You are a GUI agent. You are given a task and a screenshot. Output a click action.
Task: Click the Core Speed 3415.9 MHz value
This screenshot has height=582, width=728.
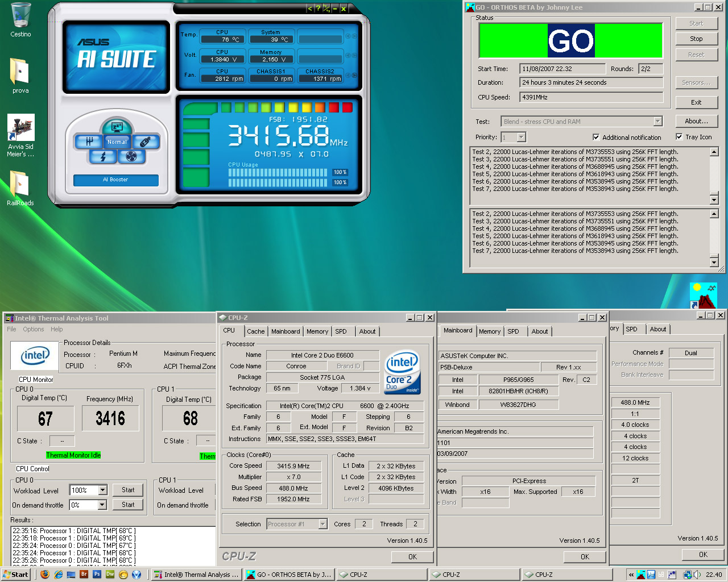coord(293,466)
